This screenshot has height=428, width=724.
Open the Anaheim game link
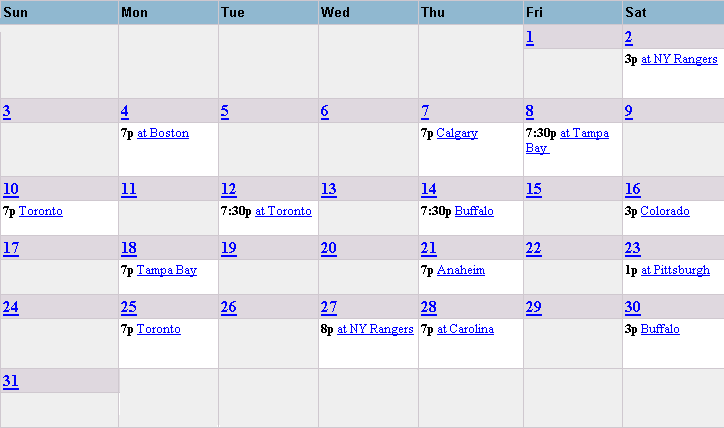(461, 271)
